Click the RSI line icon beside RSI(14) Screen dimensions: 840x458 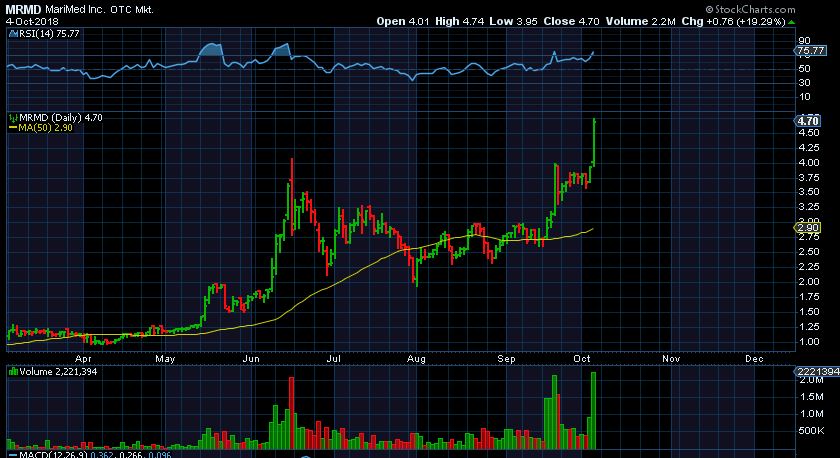tap(13, 34)
